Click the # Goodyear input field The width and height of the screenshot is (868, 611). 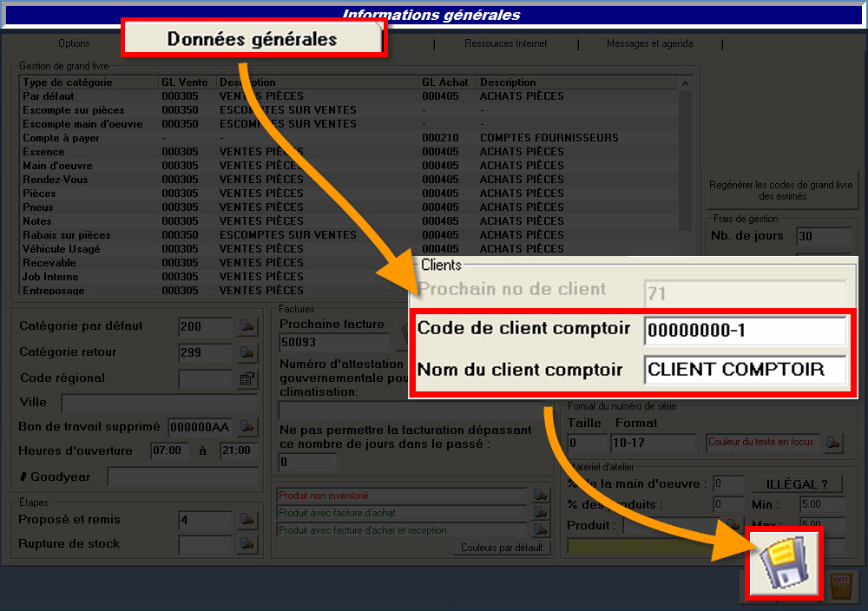point(182,476)
